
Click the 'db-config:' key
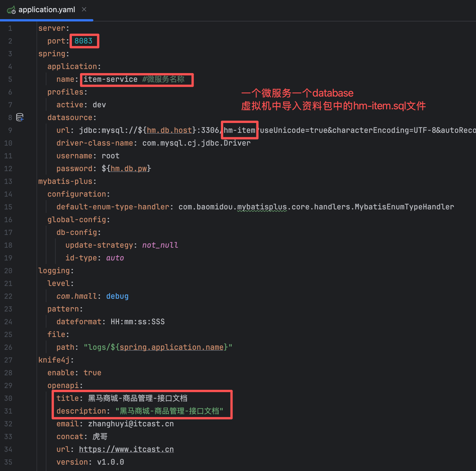[79, 232]
